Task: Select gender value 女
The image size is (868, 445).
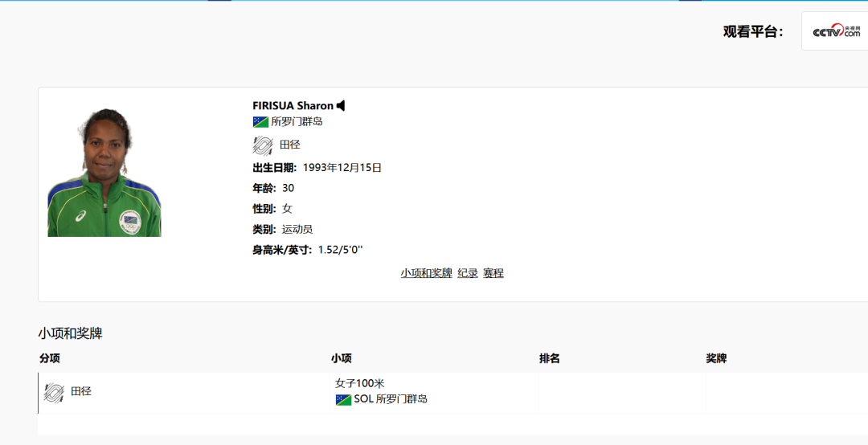Action: tap(287, 209)
